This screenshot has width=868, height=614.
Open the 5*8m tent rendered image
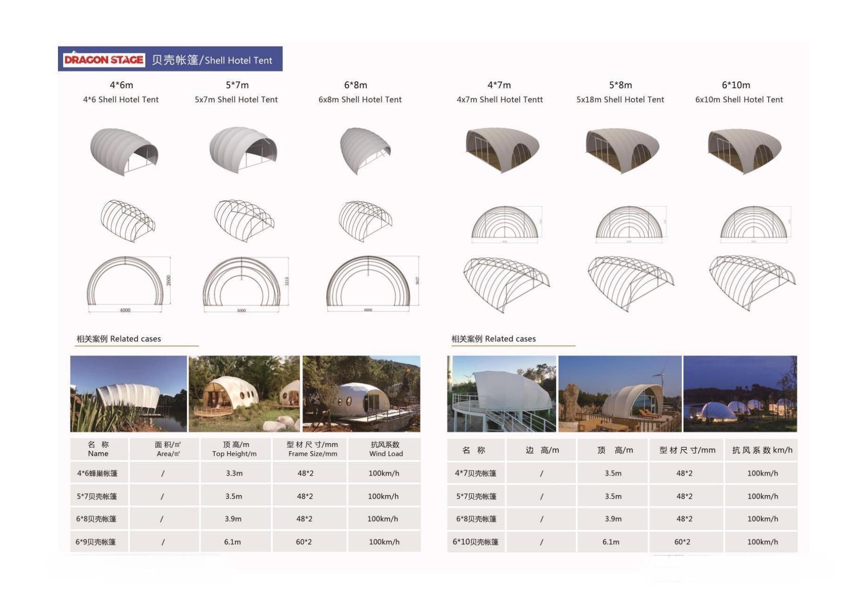(623, 150)
